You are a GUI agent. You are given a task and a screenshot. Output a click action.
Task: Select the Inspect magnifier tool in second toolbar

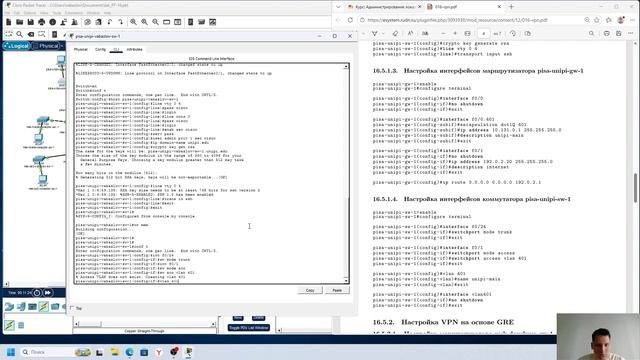pyautogui.click(x=20, y=35)
